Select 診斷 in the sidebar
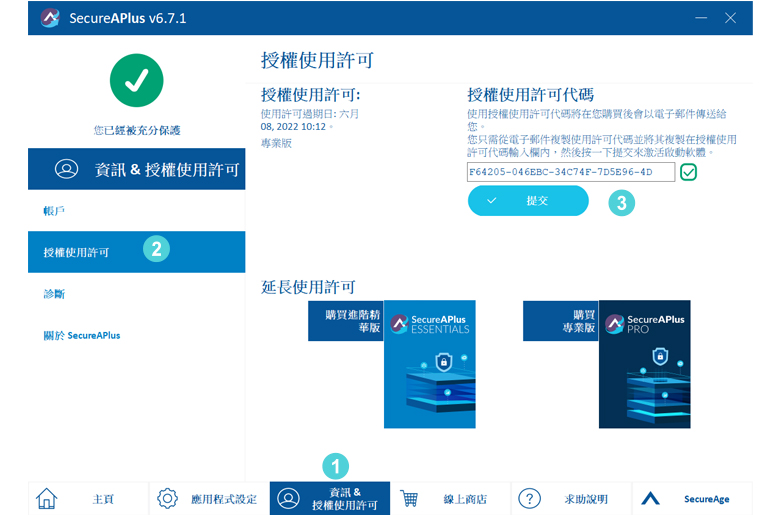Viewport: 780px width, 515px height. (136, 294)
